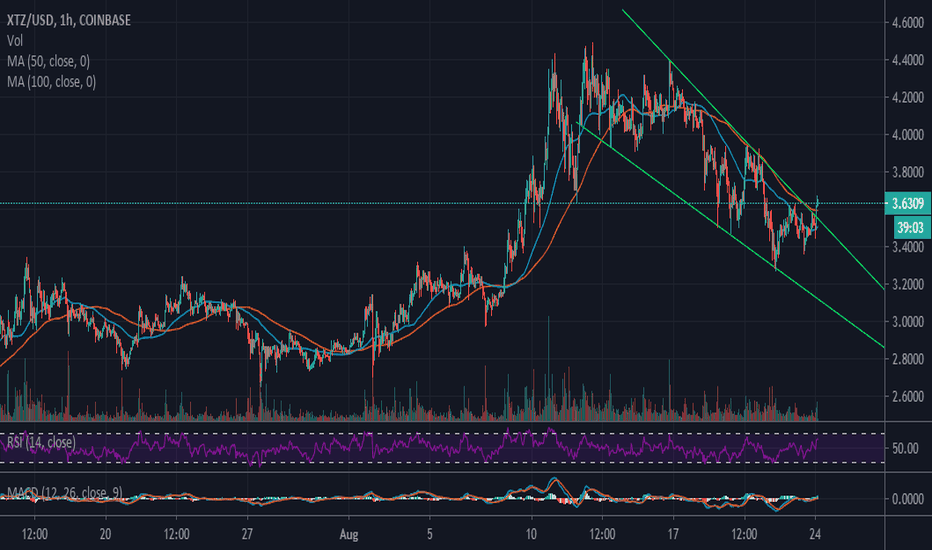Click the Aug label on time axis

[x=349, y=534]
